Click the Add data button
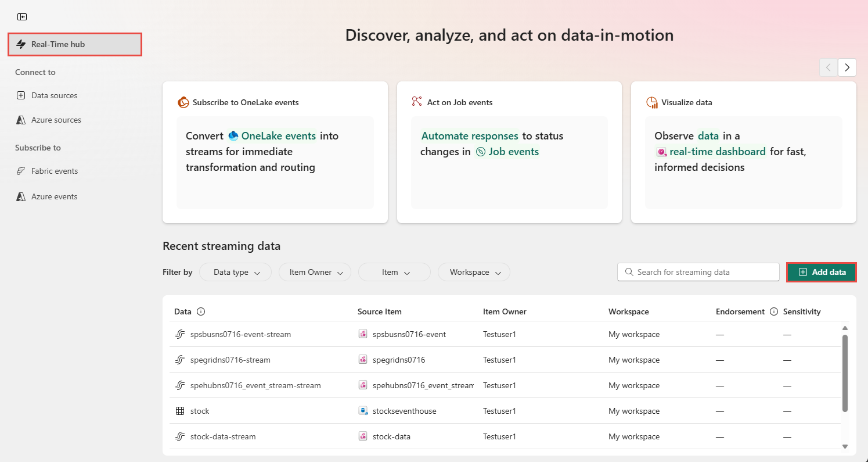This screenshot has height=462, width=868. pos(822,272)
